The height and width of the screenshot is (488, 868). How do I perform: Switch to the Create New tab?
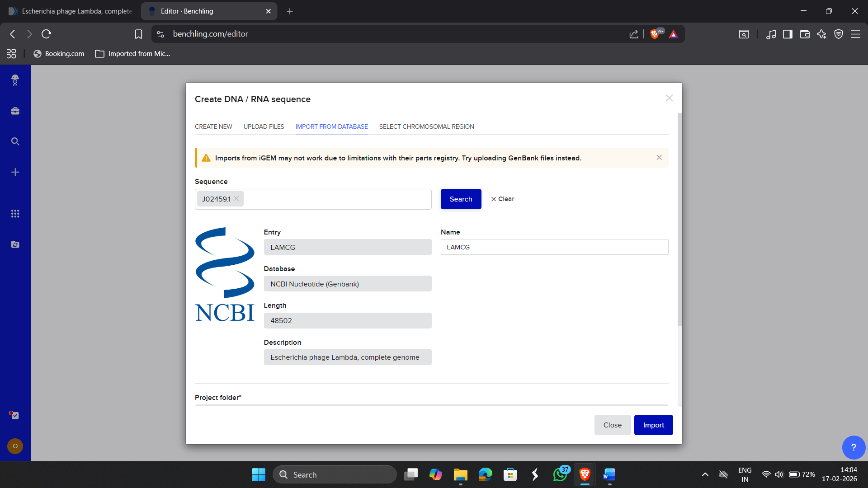(x=213, y=127)
